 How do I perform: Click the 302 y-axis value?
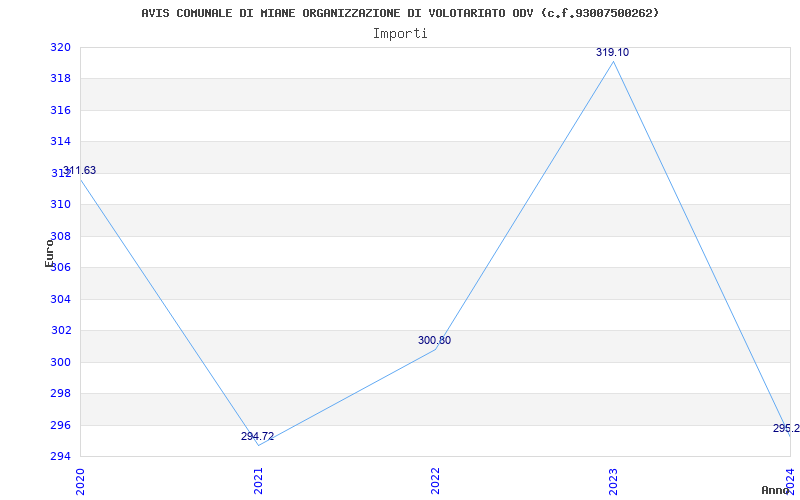pyautogui.click(x=60, y=330)
